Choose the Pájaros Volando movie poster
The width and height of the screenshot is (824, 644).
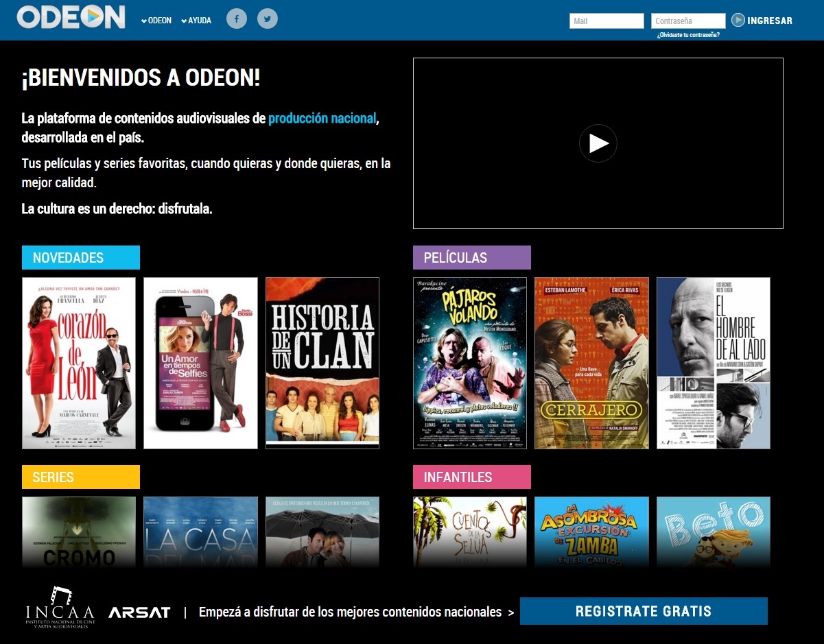(470, 363)
